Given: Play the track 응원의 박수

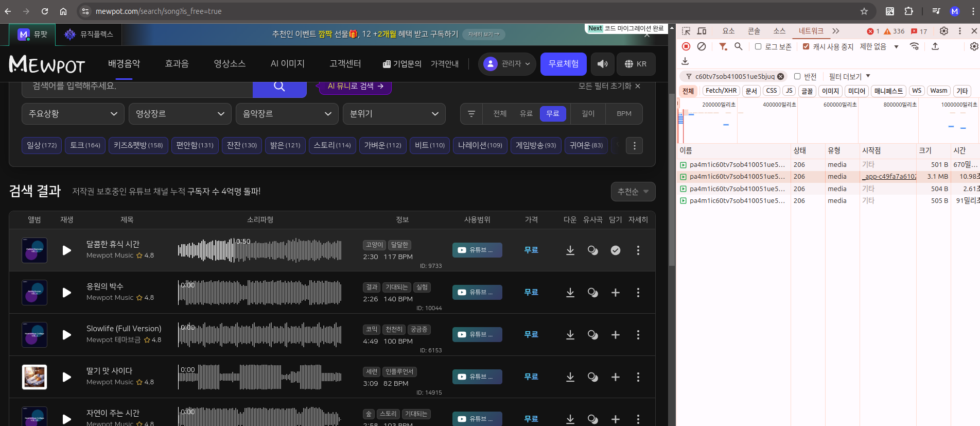Looking at the screenshot, I should pyautogui.click(x=66, y=293).
